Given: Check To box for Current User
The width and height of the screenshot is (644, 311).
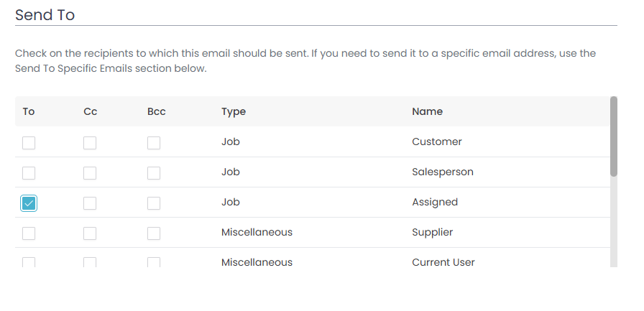Looking at the screenshot, I should 29,262.
